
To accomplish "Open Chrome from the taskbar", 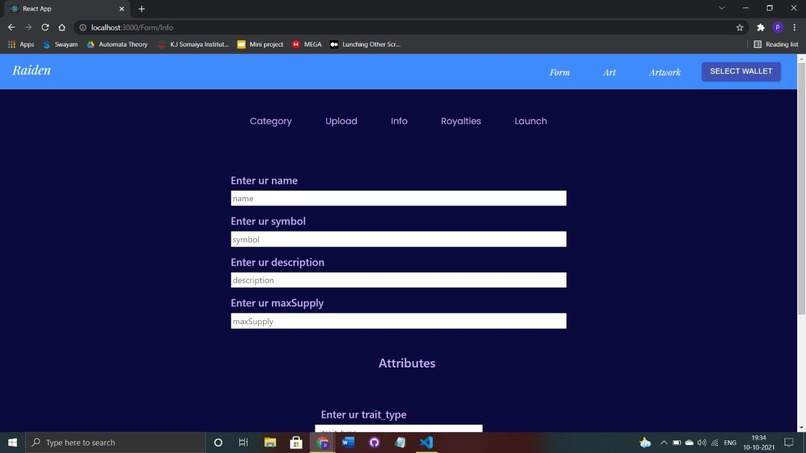I will pyautogui.click(x=322, y=442).
